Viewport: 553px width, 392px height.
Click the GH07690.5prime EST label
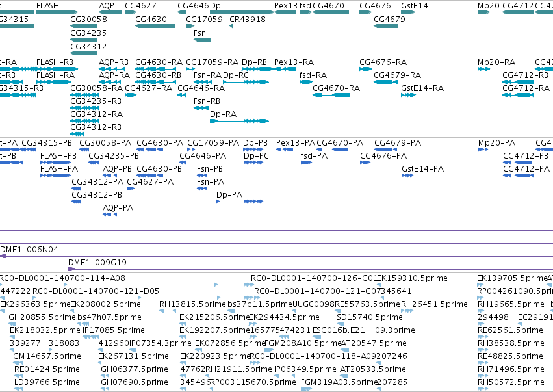point(135,382)
